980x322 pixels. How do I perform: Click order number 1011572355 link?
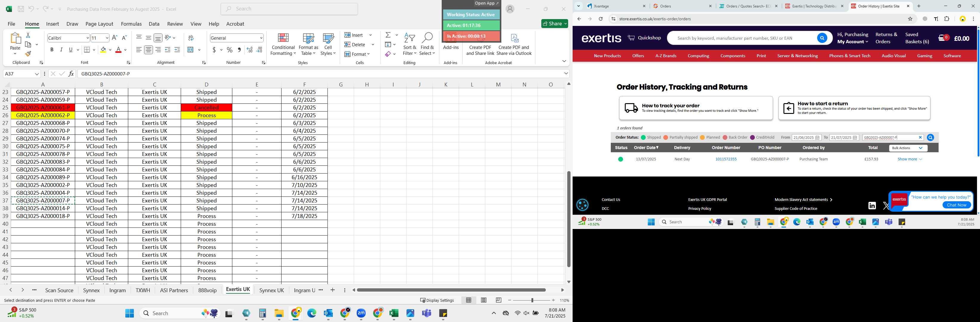[726, 159]
